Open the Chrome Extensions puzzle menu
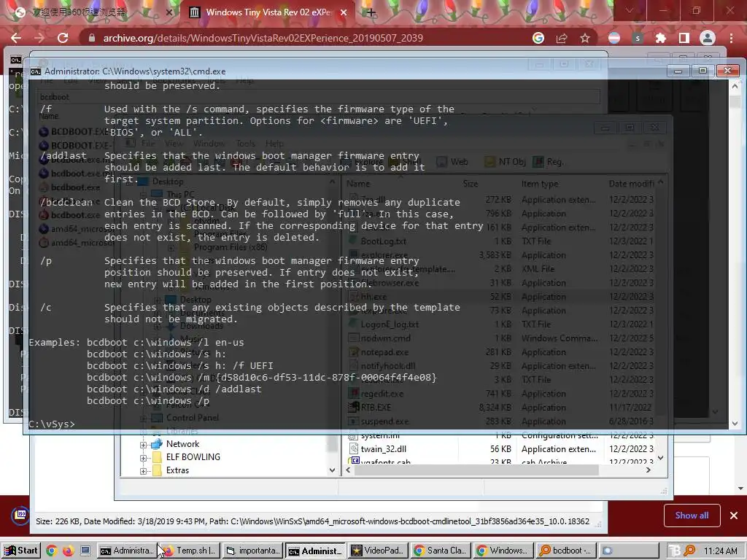 click(x=661, y=38)
